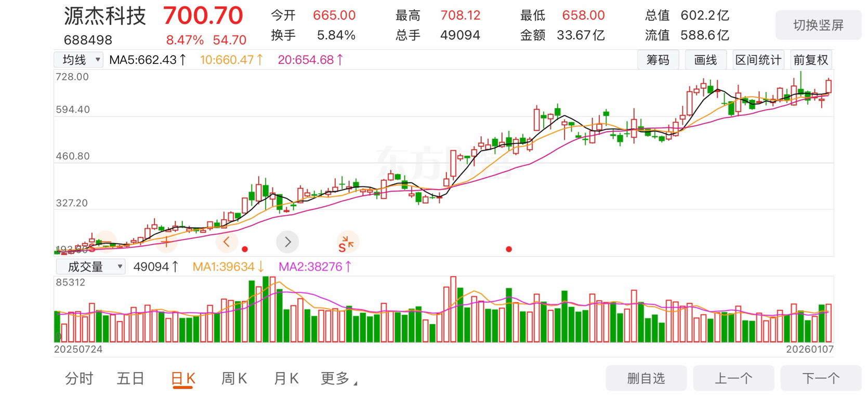The image size is (868, 399).
Task: Click the left chevron chart navigation icon
Action: click(227, 242)
